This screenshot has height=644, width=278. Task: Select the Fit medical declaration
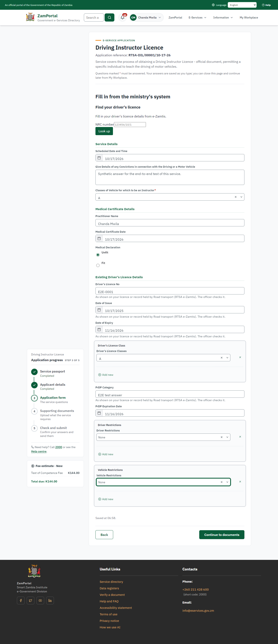(98, 265)
